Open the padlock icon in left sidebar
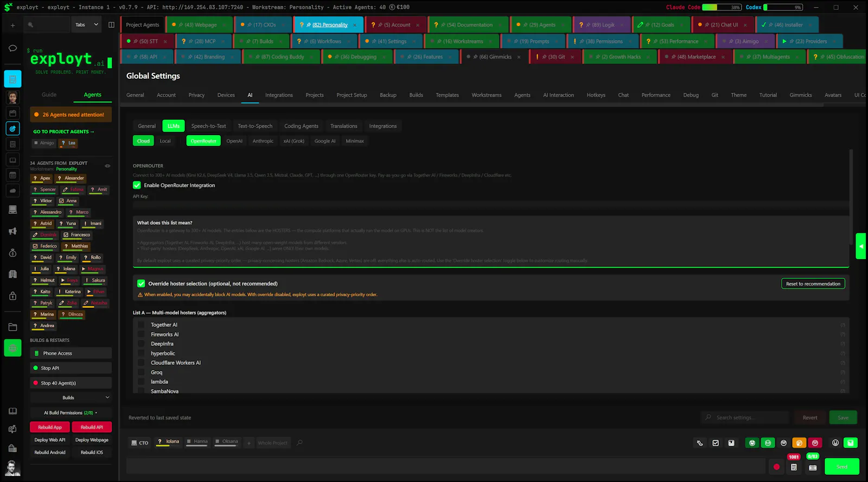 click(12, 296)
